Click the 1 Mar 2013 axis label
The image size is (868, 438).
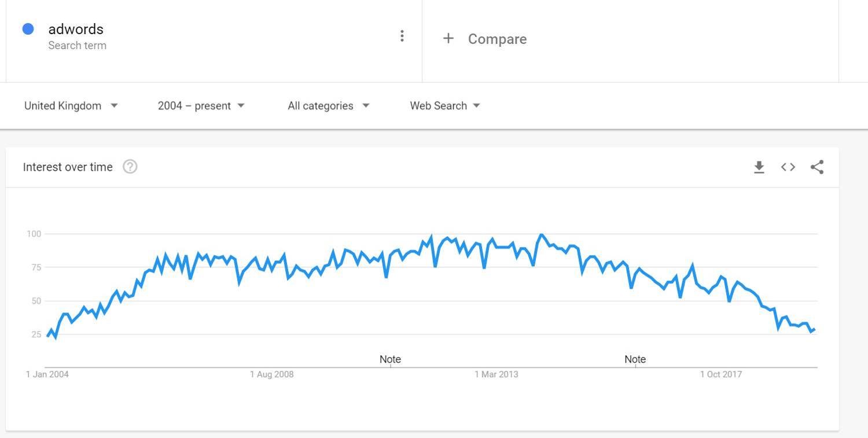496,374
